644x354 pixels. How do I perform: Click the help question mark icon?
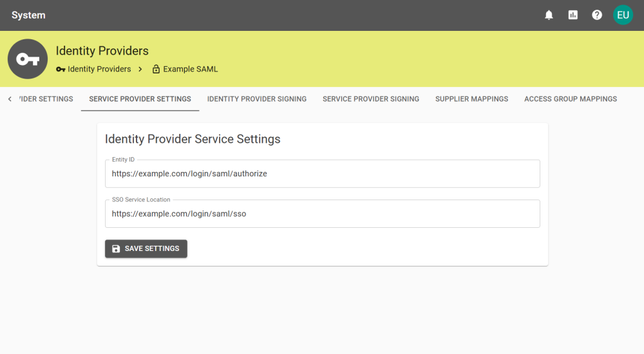pos(597,15)
